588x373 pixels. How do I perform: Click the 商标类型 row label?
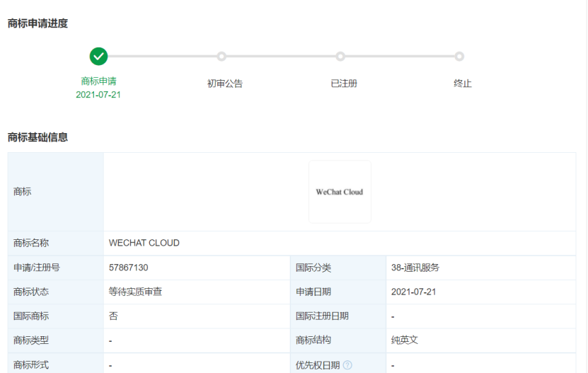point(31,340)
